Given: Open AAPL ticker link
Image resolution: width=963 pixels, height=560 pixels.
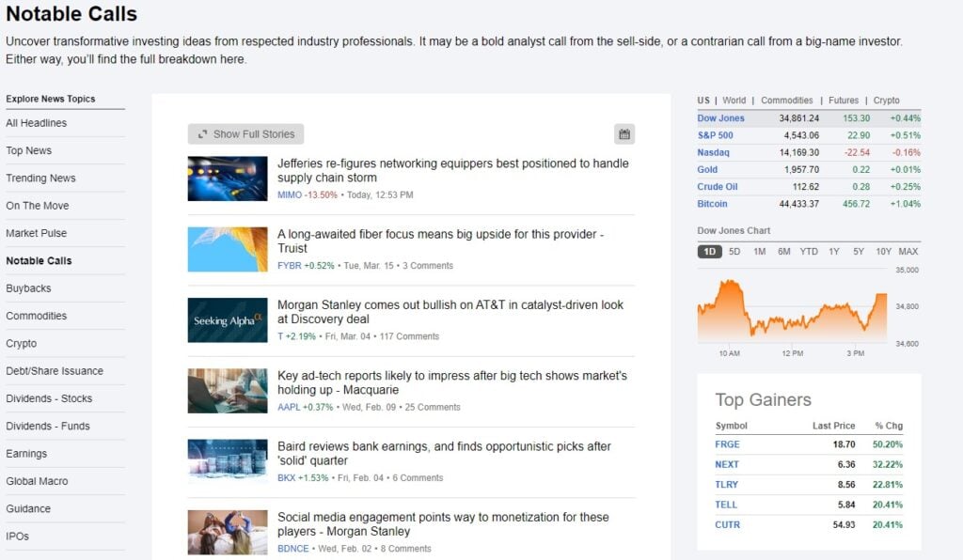Looking at the screenshot, I should click(x=289, y=407).
